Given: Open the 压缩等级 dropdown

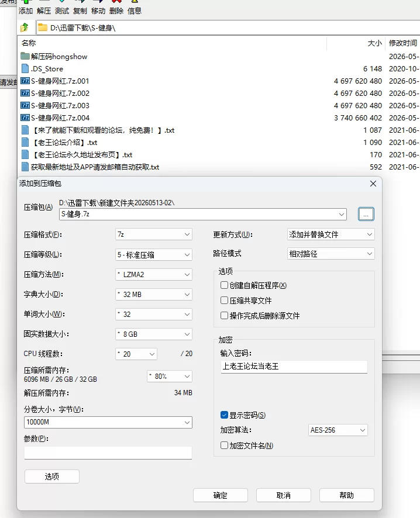Looking at the screenshot, I should [x=154, y=255].
